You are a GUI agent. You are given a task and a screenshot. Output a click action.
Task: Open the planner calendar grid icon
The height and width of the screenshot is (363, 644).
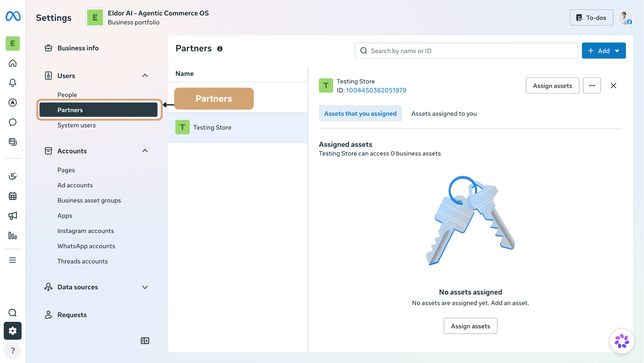[x=13, y=196]
